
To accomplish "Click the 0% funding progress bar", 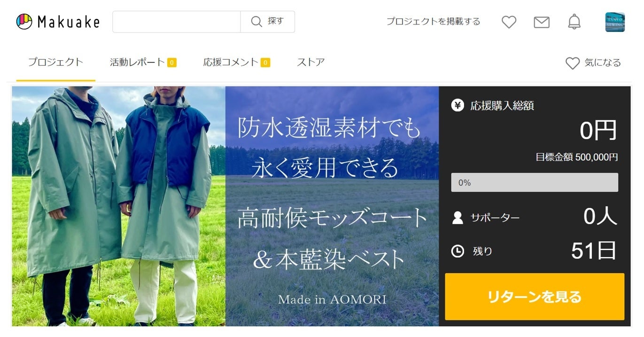I will click(x=535, y=182).
